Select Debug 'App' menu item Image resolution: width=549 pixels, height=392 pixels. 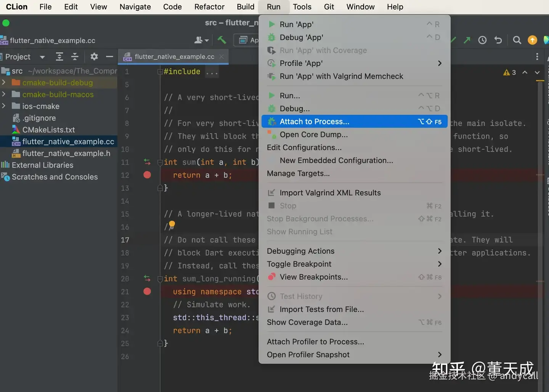(x=355, y=37)
